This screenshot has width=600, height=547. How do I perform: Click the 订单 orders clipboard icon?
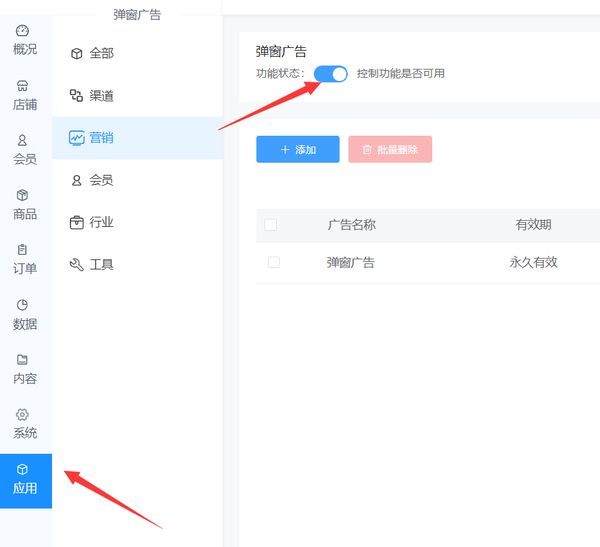click(23, 250)
